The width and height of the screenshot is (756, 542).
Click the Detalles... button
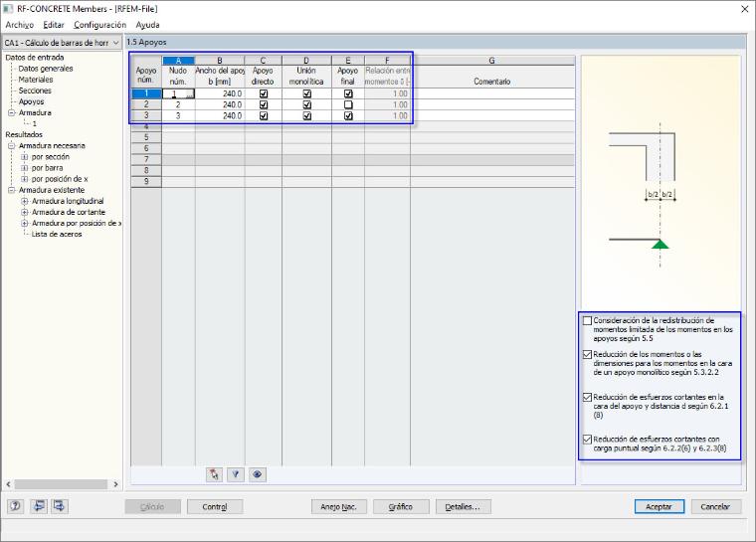[x=463, y=507]
